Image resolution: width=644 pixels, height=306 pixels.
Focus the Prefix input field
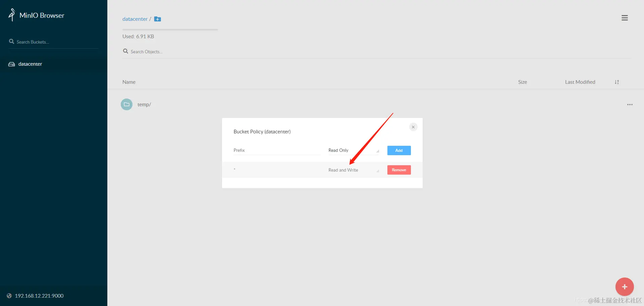pos(277,150)
